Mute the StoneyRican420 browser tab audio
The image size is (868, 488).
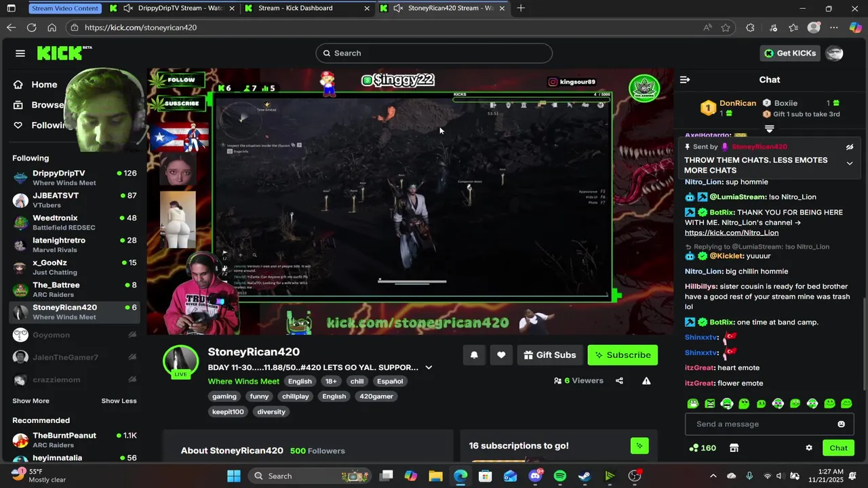click(x=398, y=8)
